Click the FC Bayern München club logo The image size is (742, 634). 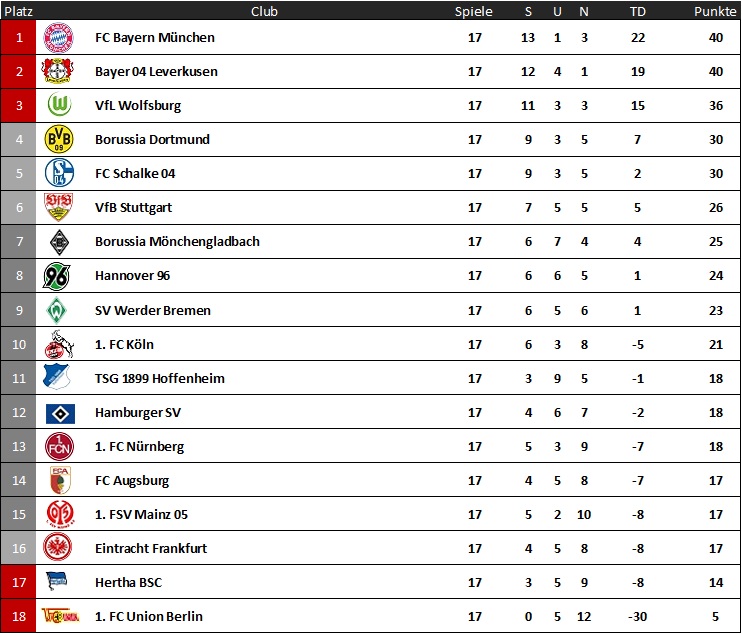59,38
